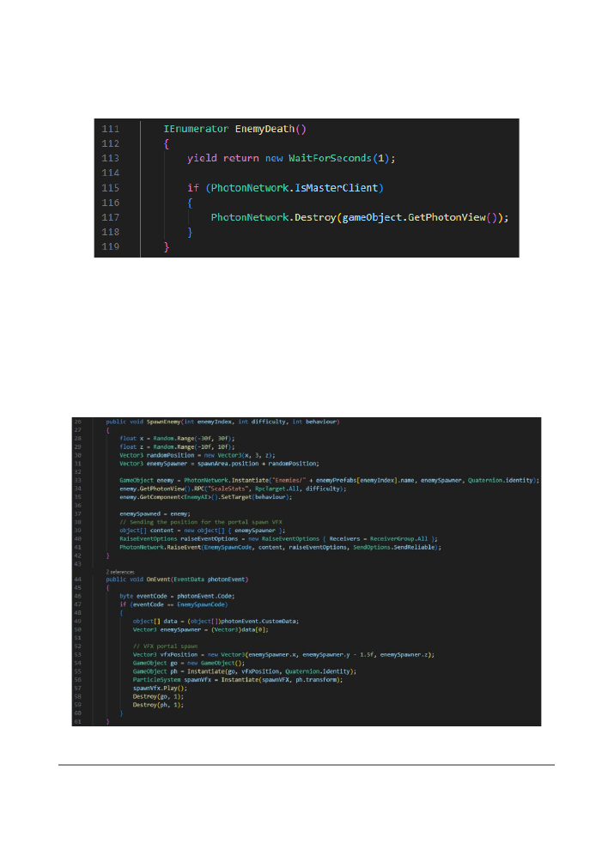This screenshot has height=868, width=614.
Task: Click comment 'Sending the position for the portal spawn VFX'
Action: (201, 522)
